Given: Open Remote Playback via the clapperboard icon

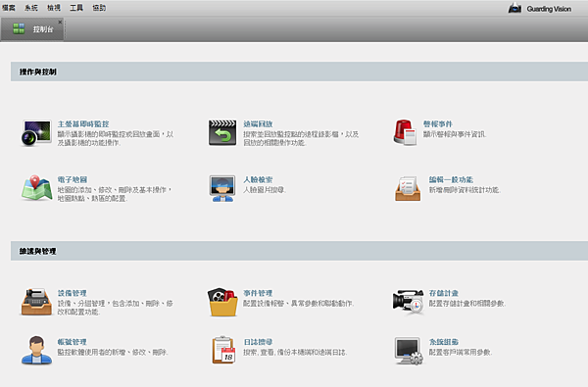Looking at the screenshot, I should tap(222, 132).
